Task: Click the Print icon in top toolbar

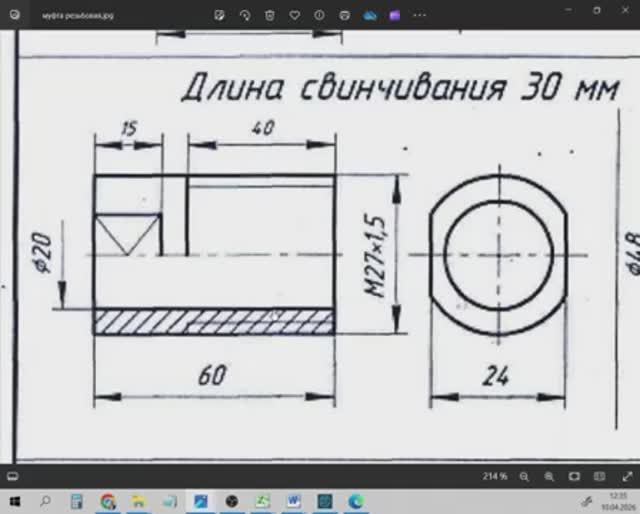Action: 344,16
